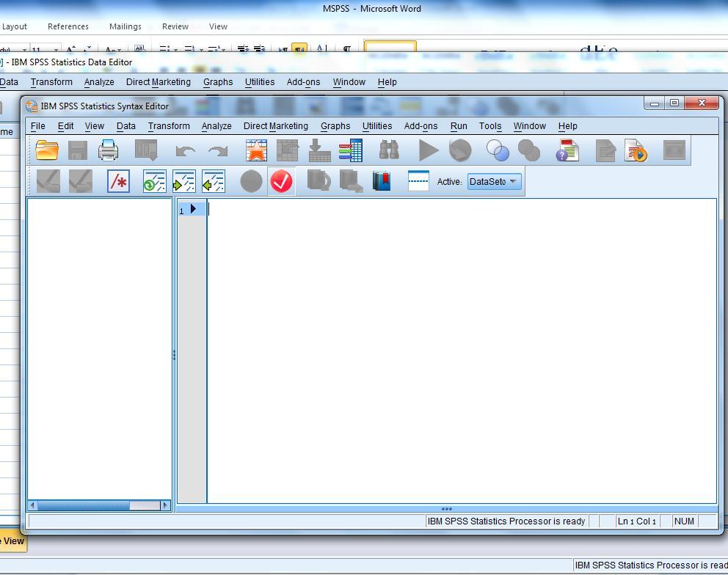Toggle comment selection with the /* icon
Image resolution: width=728 pixels, height=575 pixels.
[118, 181]
